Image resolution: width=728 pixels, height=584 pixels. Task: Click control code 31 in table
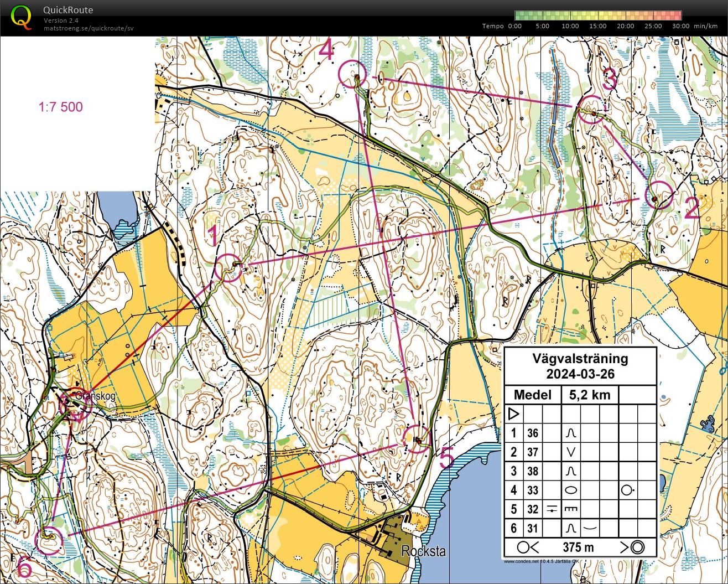[532, 528]
